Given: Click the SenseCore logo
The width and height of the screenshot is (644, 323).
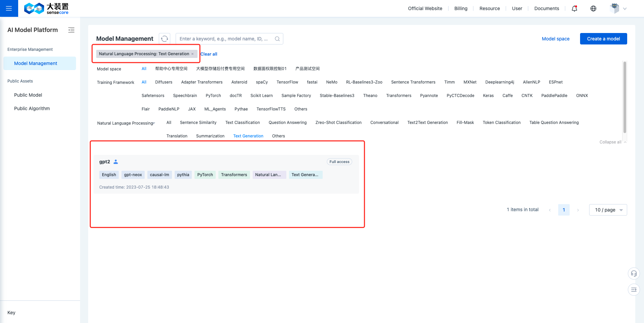Looking at the screenshot, I should (x=46, y=8).
